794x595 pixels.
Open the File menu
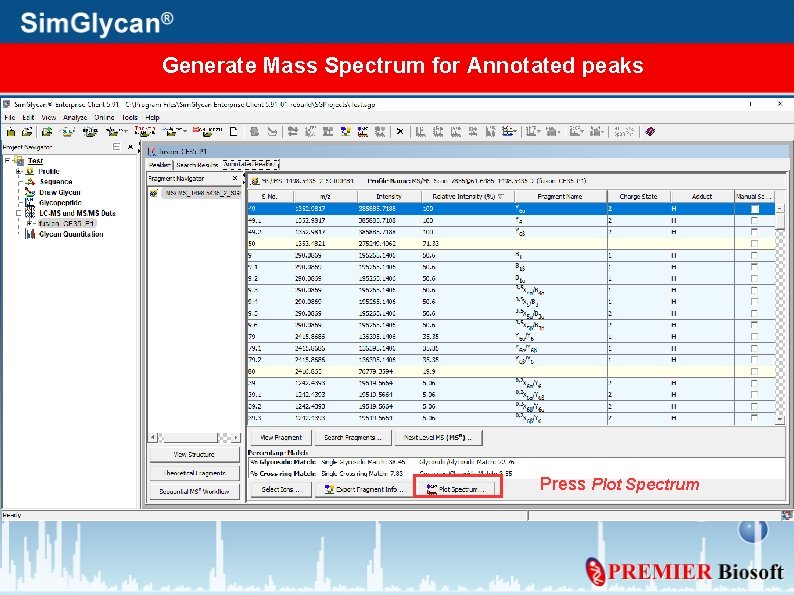tap(10, 117)
